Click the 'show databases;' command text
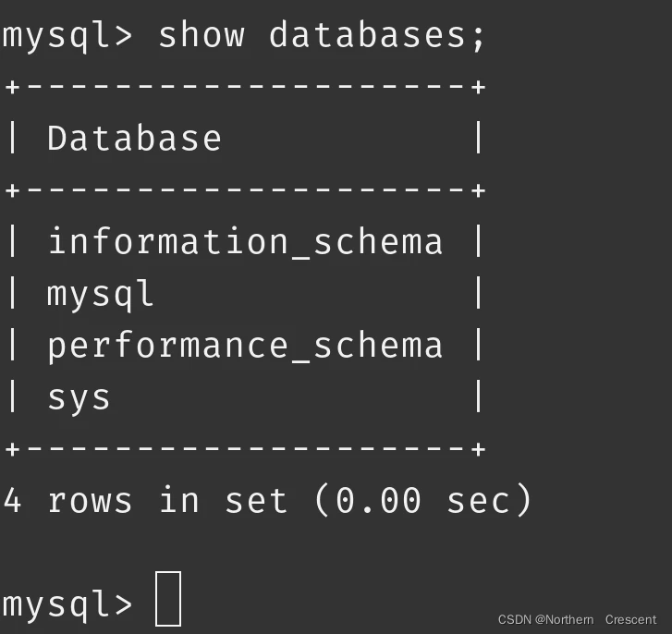The height and width of the screenshot is (634, 672). [x=322, y=35]
